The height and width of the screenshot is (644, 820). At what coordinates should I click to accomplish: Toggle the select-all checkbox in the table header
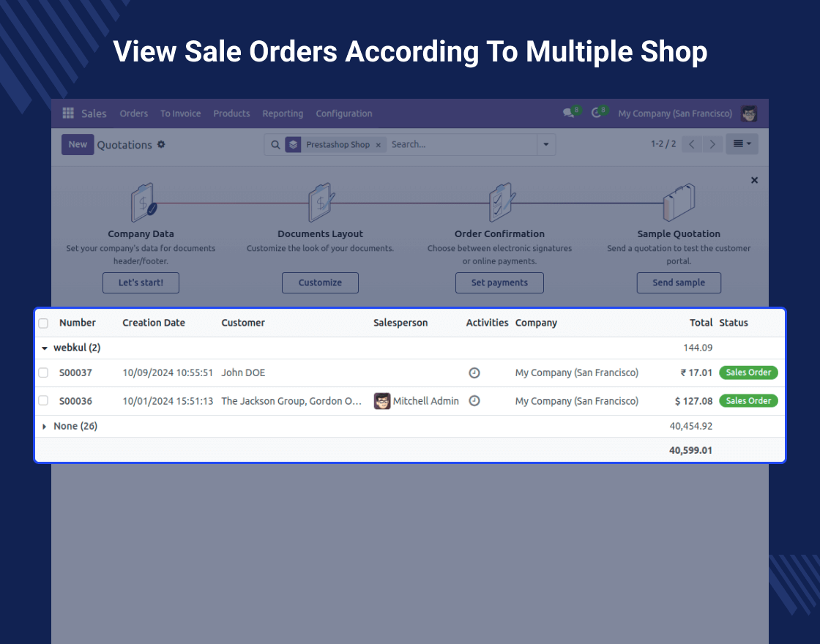coord(43,323)
